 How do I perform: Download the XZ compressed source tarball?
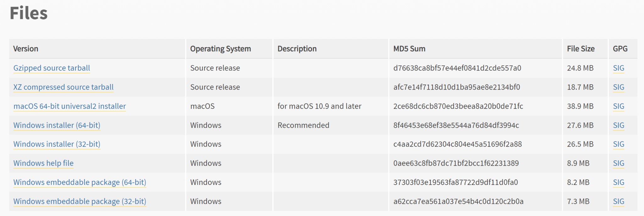(63, 87)
